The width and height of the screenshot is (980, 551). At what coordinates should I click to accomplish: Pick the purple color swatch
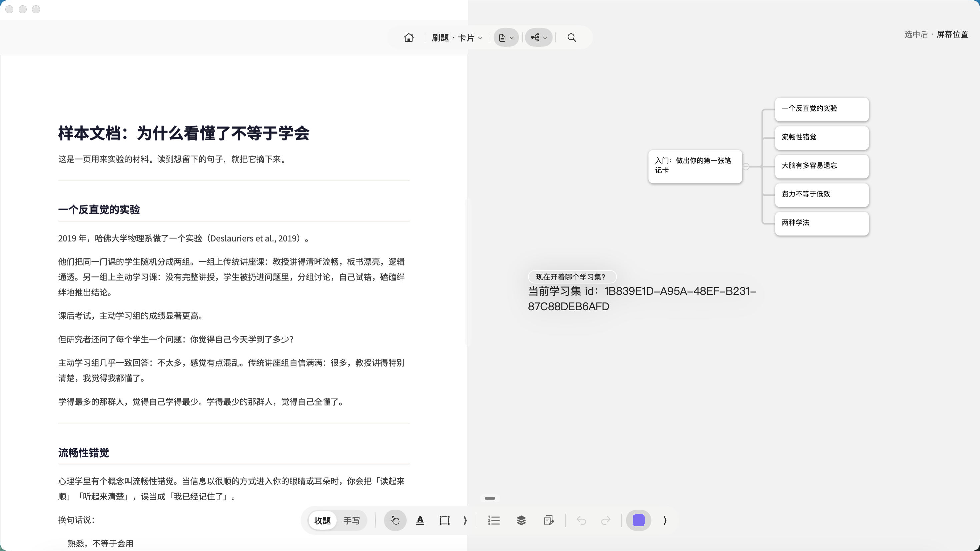tap(639, 520)
